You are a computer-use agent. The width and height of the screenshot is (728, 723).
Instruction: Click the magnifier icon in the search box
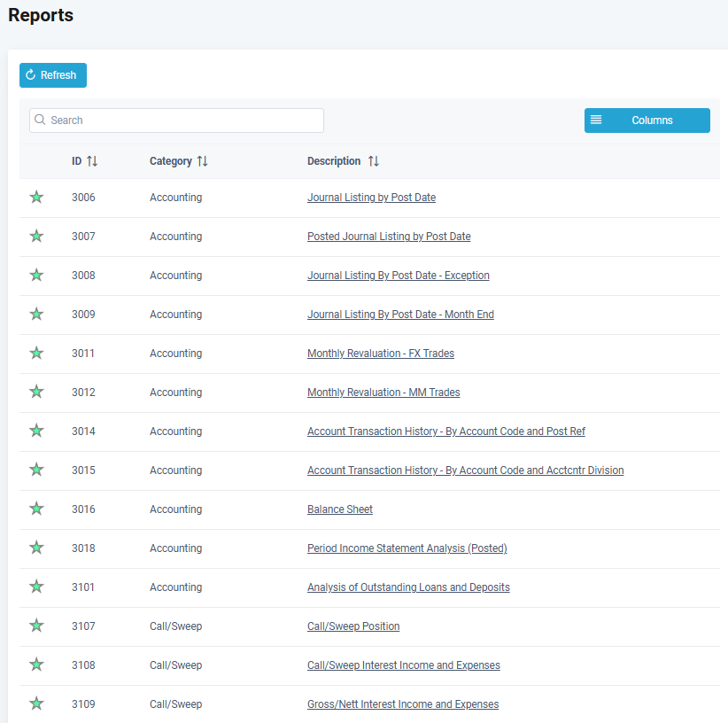(x=41, y=120)
